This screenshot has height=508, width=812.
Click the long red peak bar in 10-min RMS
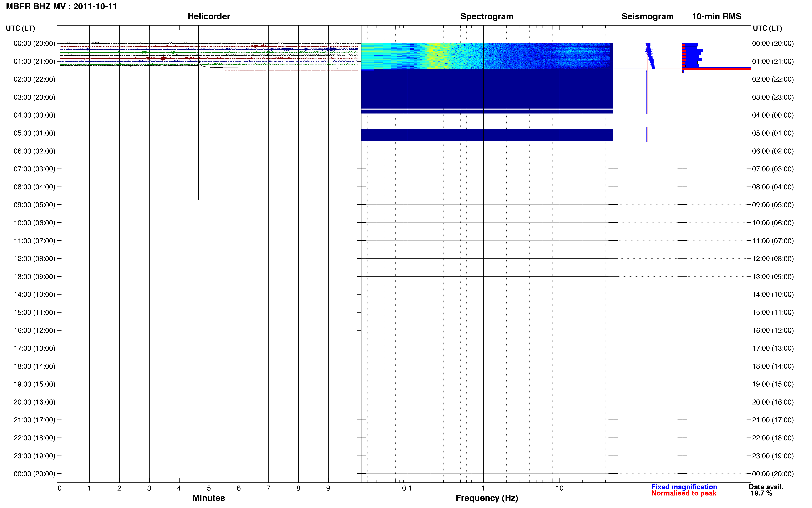coord(717,69)
